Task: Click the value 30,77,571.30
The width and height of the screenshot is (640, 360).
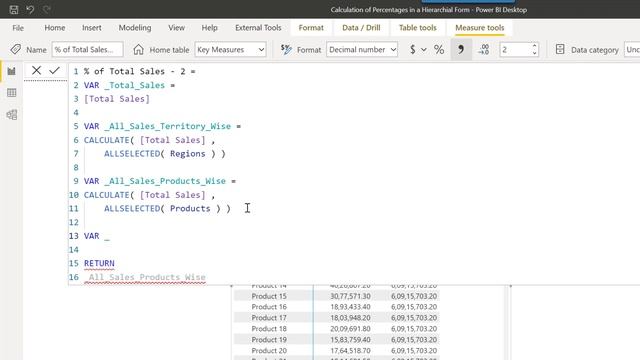Action: pyautogui.click(x=350, y=296)
